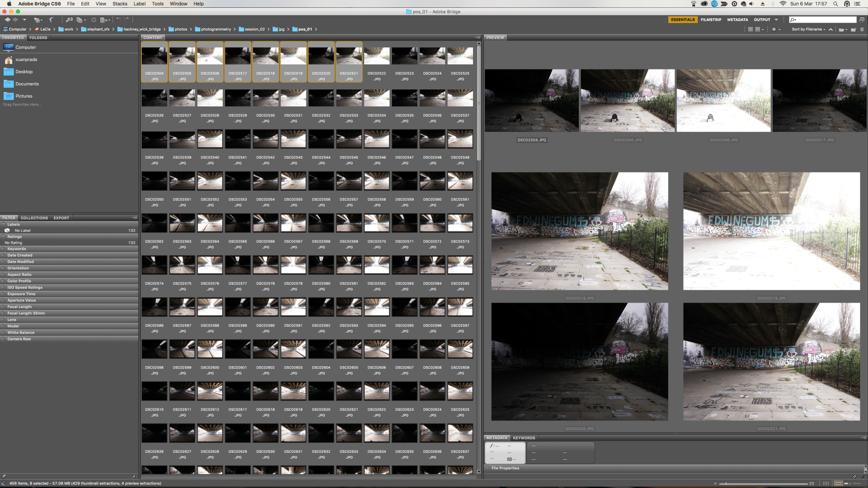The height and width of the screenshot is (488, 868).
Task: Open thumbnail quality options dropdown
Action: 760,30
